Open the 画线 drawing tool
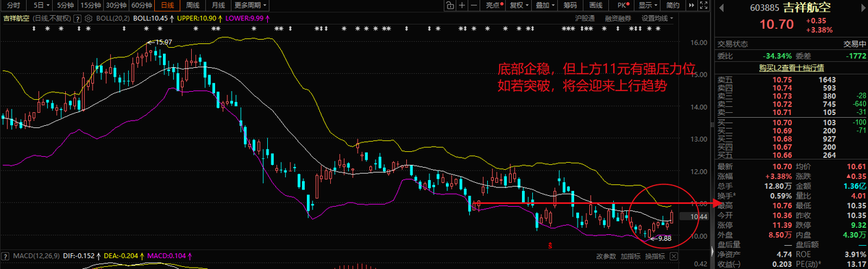This screenshot has width=868, height=269. (x=596, y=5)
